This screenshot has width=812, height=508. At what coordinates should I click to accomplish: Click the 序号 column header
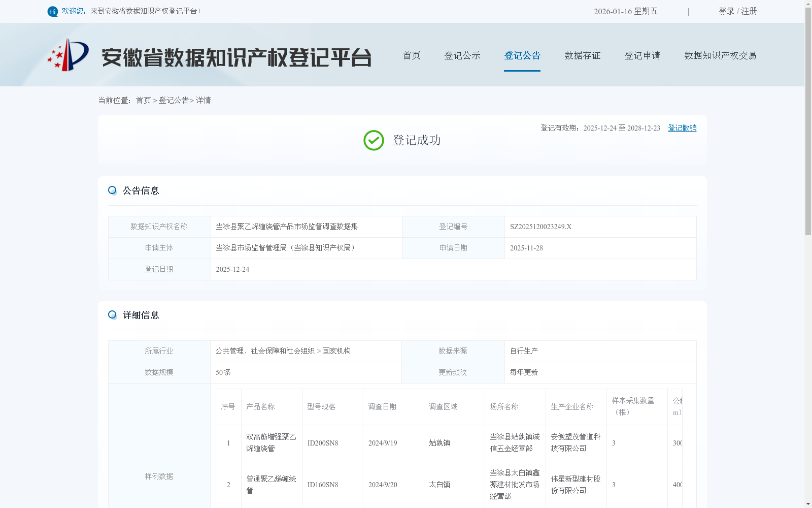[x=228, y=407]
